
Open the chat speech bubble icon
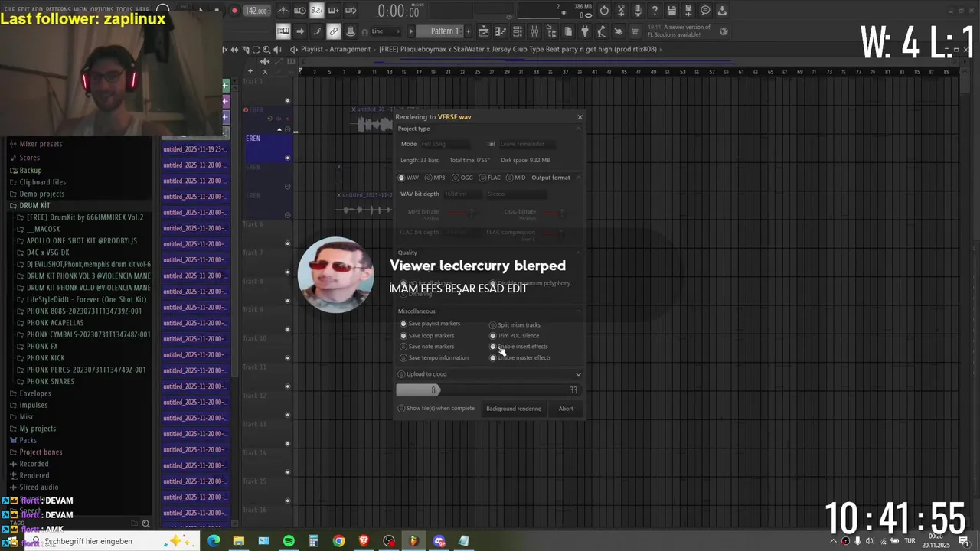[x=705, y=11]
